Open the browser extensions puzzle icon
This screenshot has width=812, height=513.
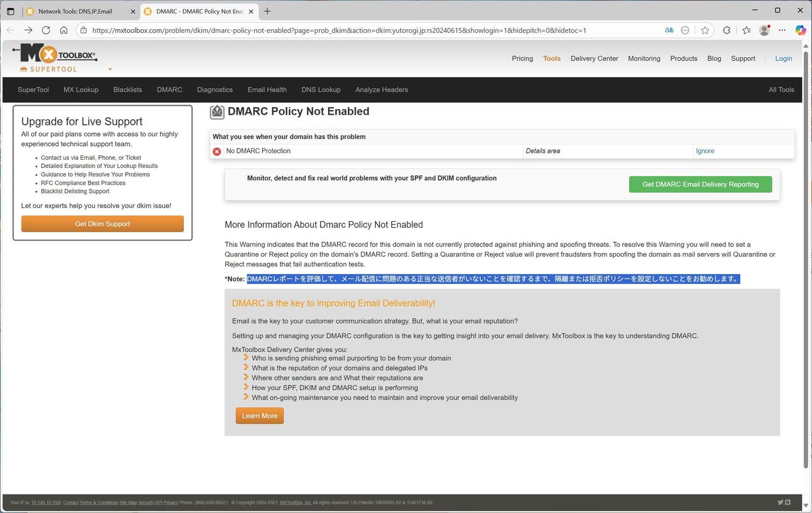click(726, 30)
